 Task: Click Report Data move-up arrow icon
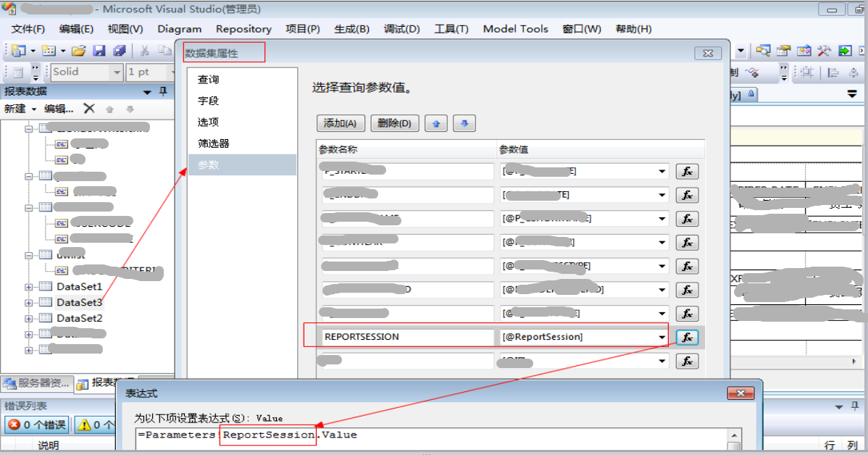[109, 109]
